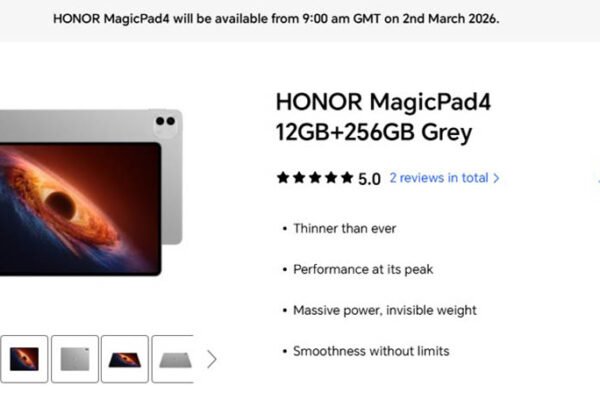Select the front-view wallpaper thumbnail
This screenshot has width=600, height=400.
[x=24, y=359]
